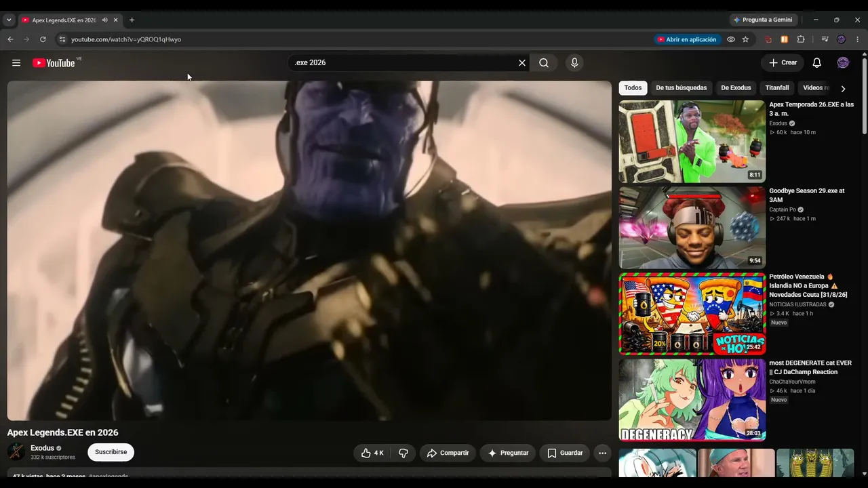Viewport: 868px width, 488px height.
Task: Clear the search box with the X
Action: (x=522, y=63)
